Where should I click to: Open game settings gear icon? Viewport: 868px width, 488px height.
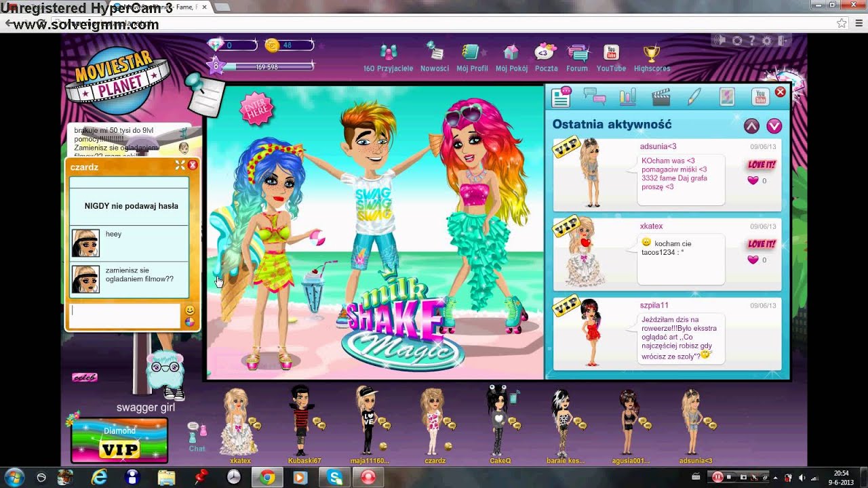767,41
